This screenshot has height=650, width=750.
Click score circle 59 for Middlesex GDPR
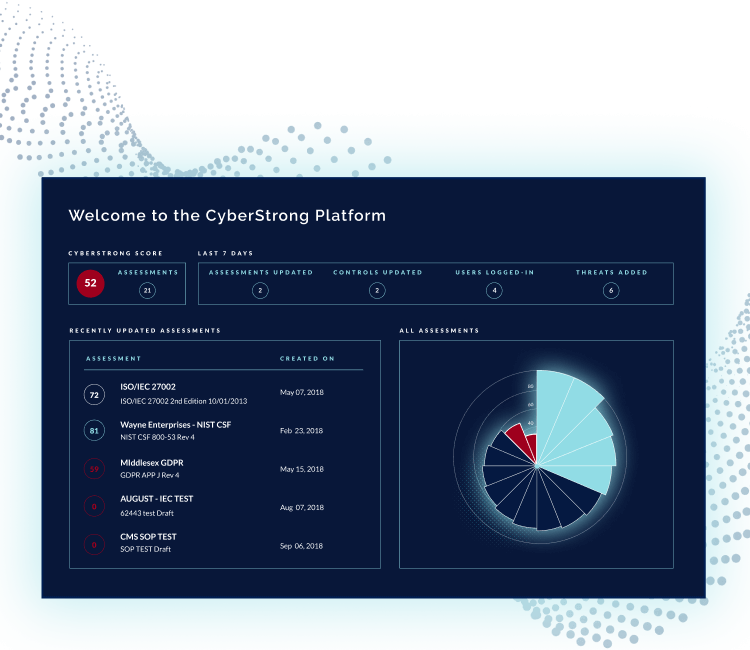[x=94, y=469]
